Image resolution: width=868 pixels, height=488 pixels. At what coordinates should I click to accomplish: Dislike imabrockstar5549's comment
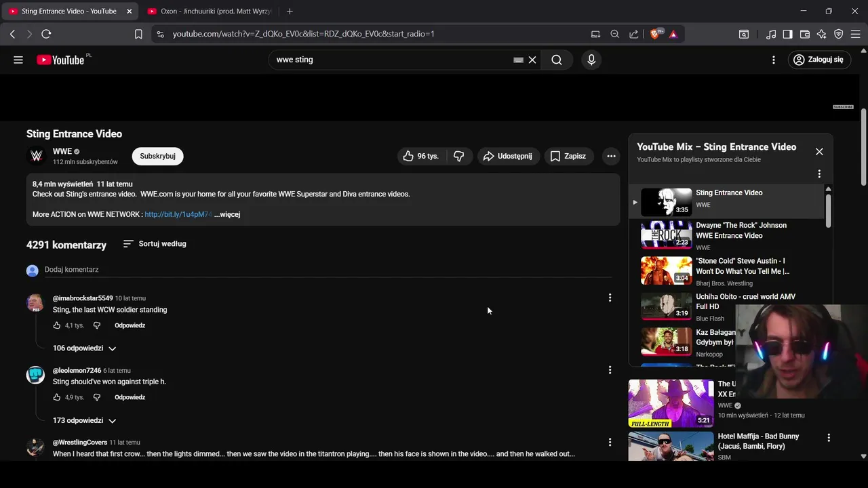point(96,325)
